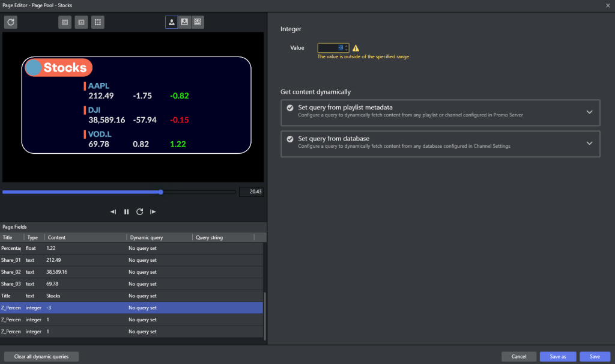This screenshot has height=364, width=615.
Task: Click the yellow warning icon beside Value
Action: click(356, 48)
